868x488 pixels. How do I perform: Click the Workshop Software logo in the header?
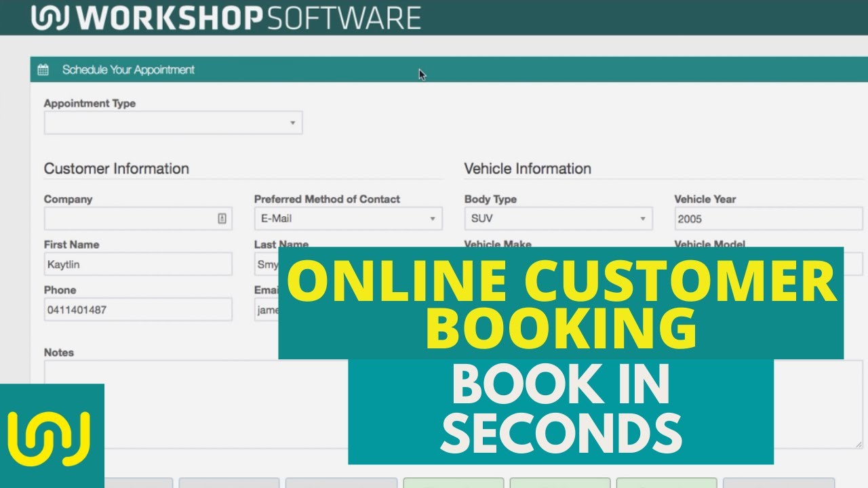pyautogui.click(x=226, y=18)
